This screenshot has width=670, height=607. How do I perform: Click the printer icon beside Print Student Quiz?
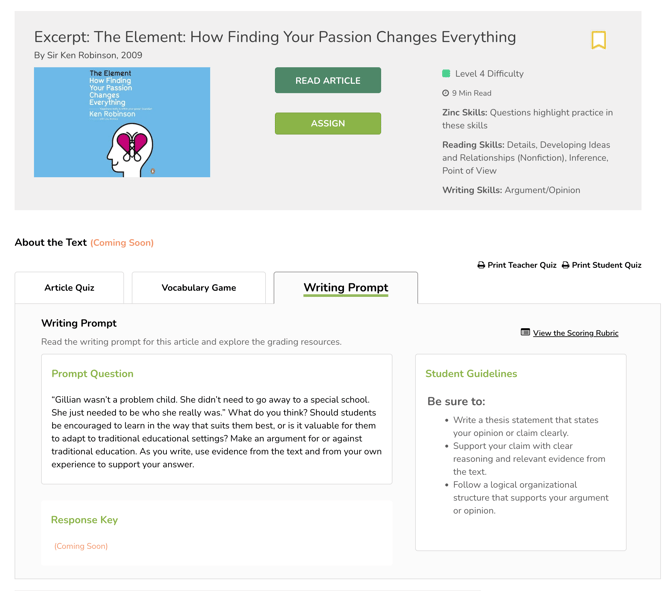coord(565,266)
